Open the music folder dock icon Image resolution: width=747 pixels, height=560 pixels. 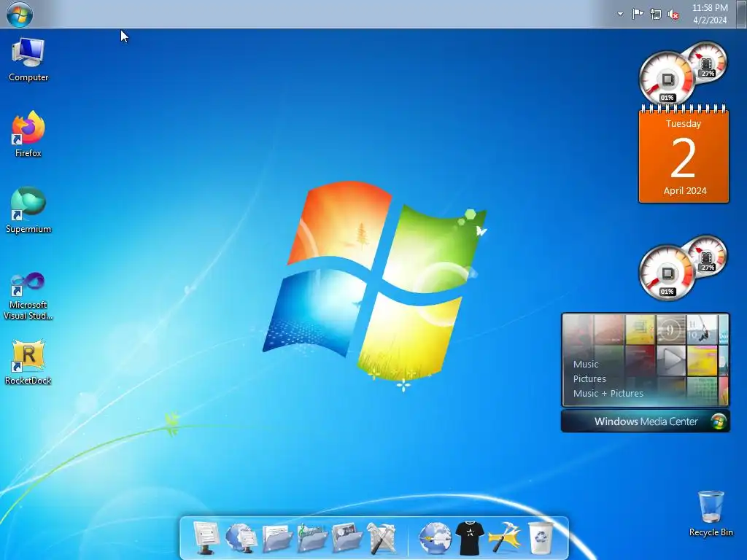coord(312,538)
